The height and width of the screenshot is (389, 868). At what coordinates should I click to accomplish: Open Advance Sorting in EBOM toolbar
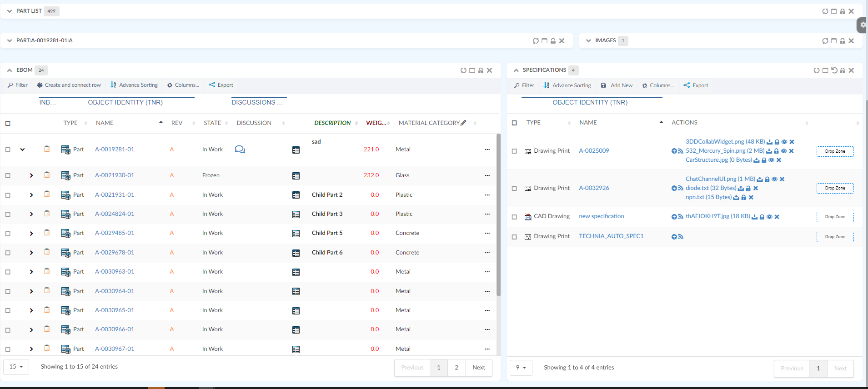click(x=134, y=85)
